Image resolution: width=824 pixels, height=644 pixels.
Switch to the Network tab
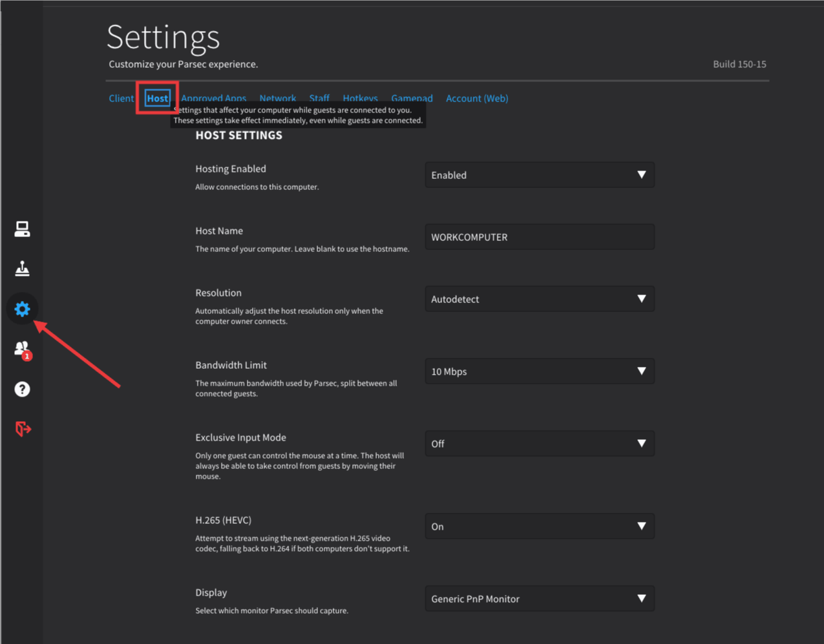[x=277, y=98]
